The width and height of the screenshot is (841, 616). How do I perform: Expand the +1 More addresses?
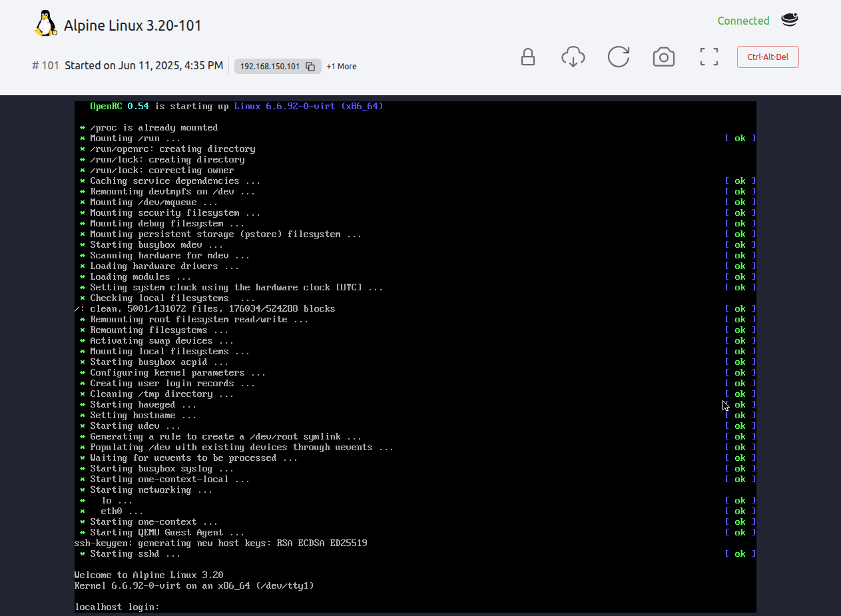[x=342, y=66]
